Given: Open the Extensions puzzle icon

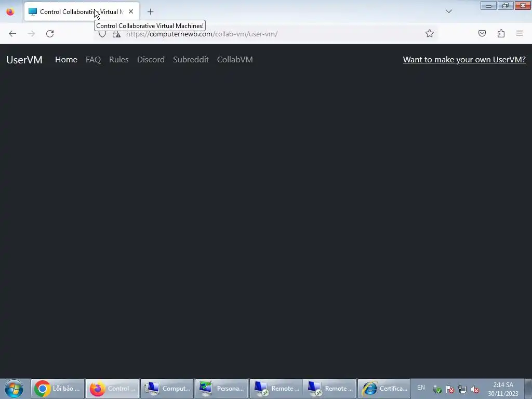Looking at the screenshot, I should pos(501,33).
